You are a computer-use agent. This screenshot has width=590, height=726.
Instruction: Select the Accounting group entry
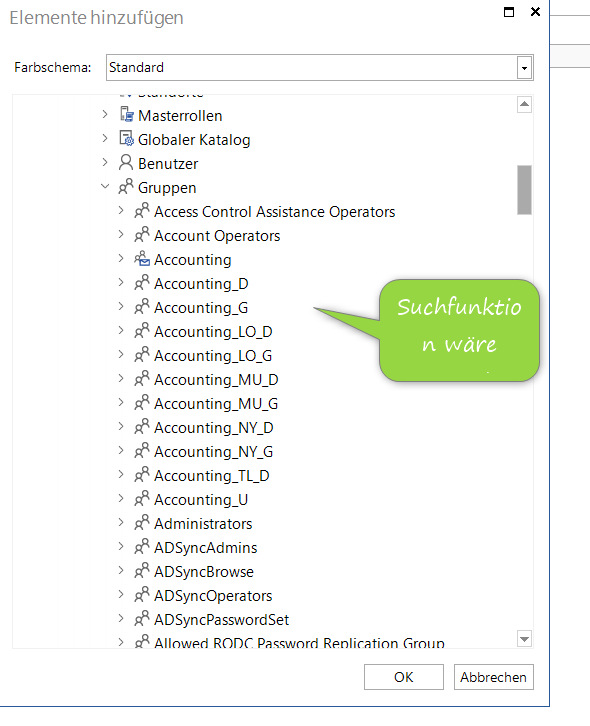pyautogui.click(x=193, y=260)
